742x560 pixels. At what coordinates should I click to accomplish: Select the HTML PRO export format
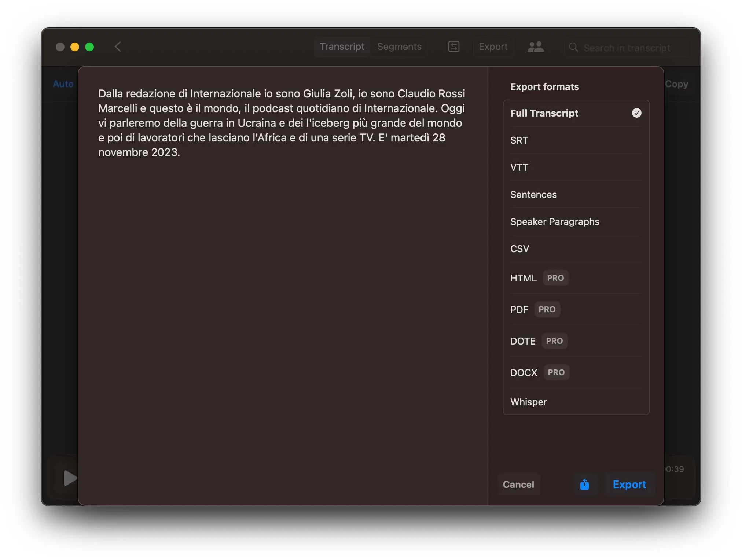pos(523,278)
